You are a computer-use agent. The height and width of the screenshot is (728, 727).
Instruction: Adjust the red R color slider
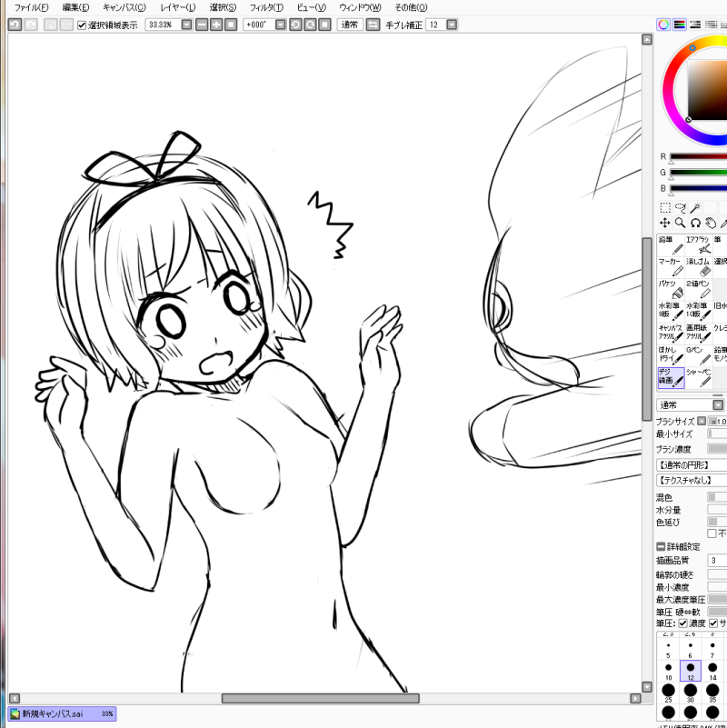[x=698, y=157]
